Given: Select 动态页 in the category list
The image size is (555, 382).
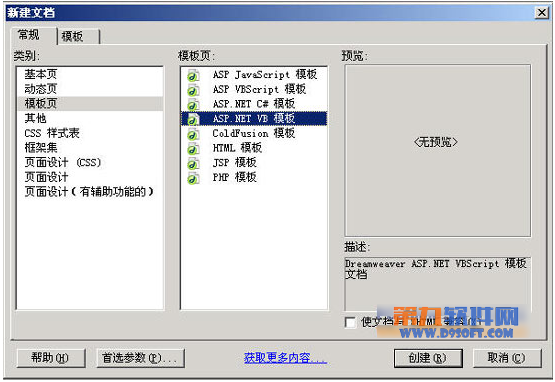Looking at the screenshot, I should (x=41, y=89).
